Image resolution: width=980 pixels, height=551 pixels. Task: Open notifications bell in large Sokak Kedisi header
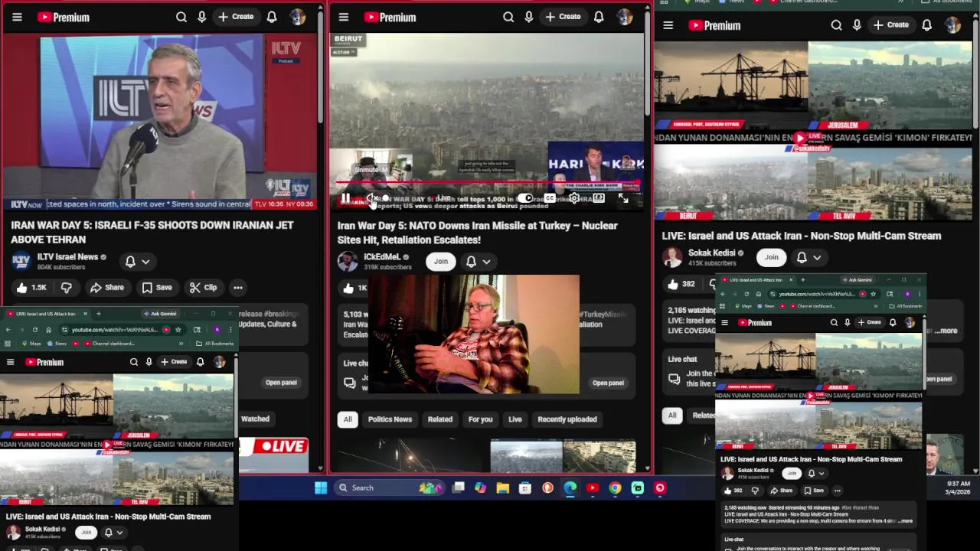pyautogui.click(x=926, y=25)
